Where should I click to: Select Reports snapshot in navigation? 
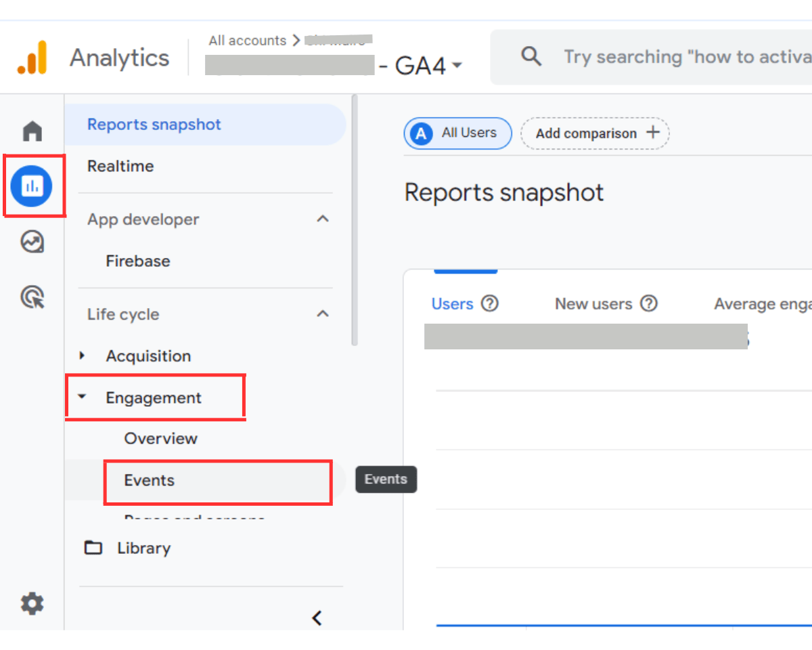(206, 125)
